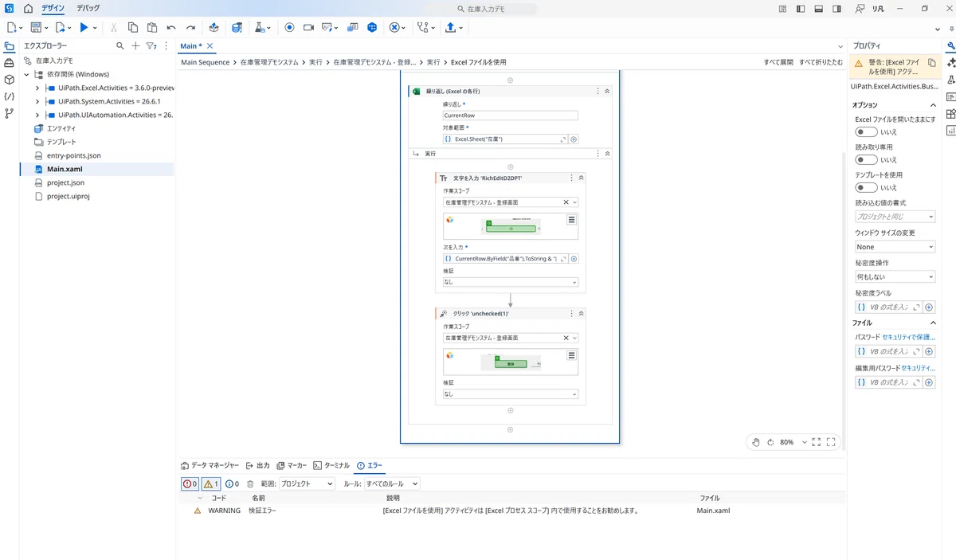
Task: Open the 出力 panel tab
Action: point(258,465)
